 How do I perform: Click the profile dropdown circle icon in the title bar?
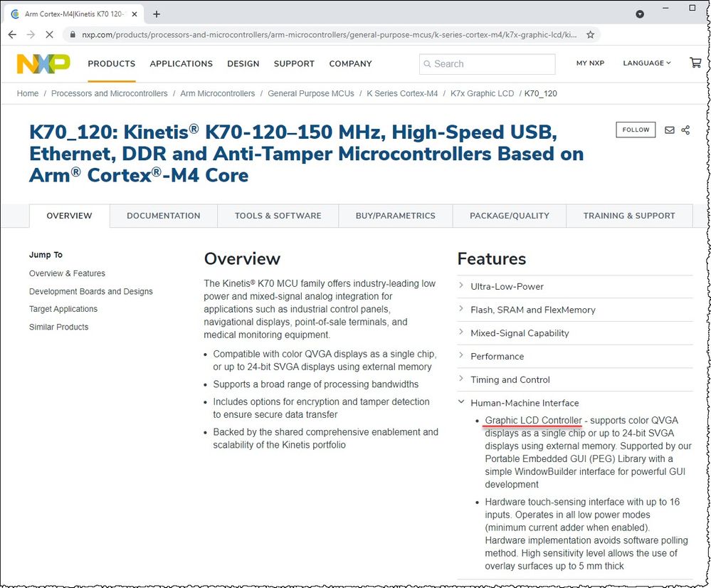[x=640, y=14]
